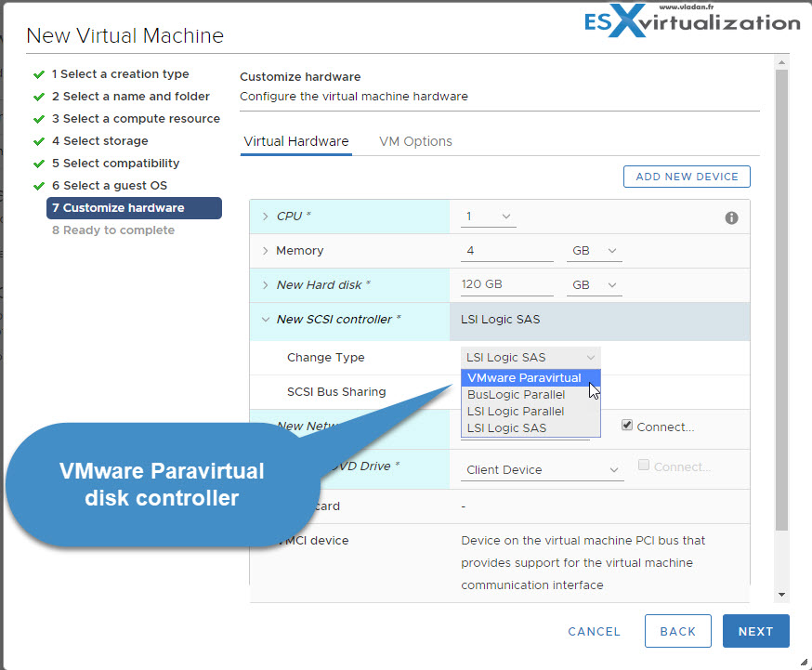This screenshot has width=812, height=670.
Task: Click step 7 Customize hardware
Action: click(x=134, y=207)
